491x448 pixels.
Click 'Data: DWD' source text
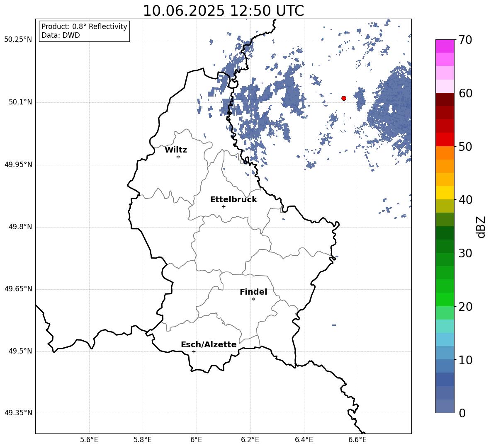[61, 35]
